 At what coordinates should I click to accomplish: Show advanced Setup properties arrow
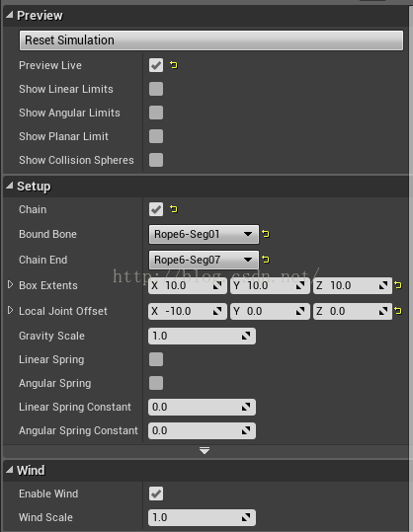205,451
